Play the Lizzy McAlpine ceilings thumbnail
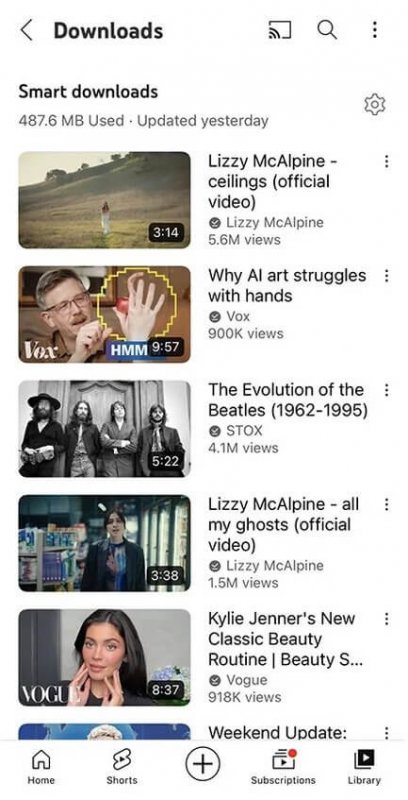This screenshot has height=800, width=408. pos(105,200)
